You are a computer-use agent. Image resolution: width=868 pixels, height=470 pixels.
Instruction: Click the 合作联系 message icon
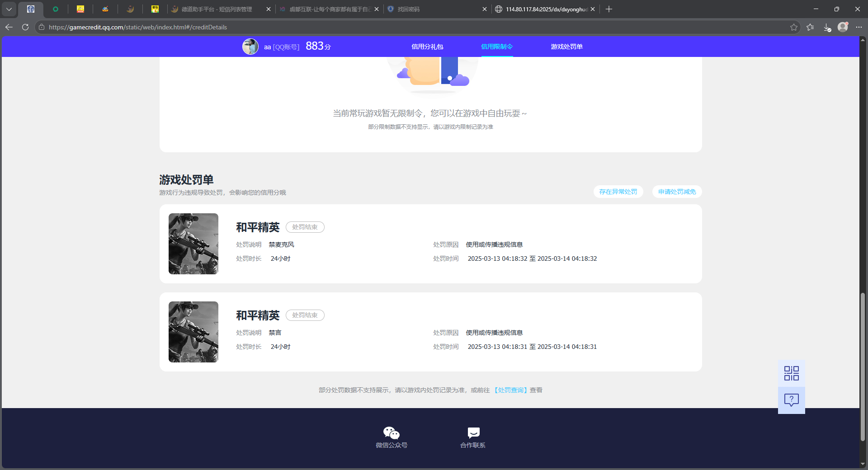(472, 433)
